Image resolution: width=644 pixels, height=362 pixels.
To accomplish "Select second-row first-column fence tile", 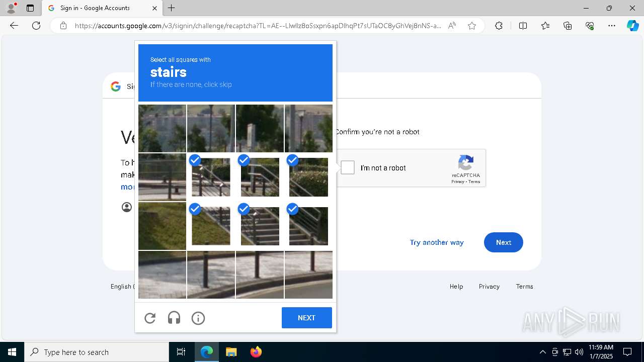I will 162,177.
